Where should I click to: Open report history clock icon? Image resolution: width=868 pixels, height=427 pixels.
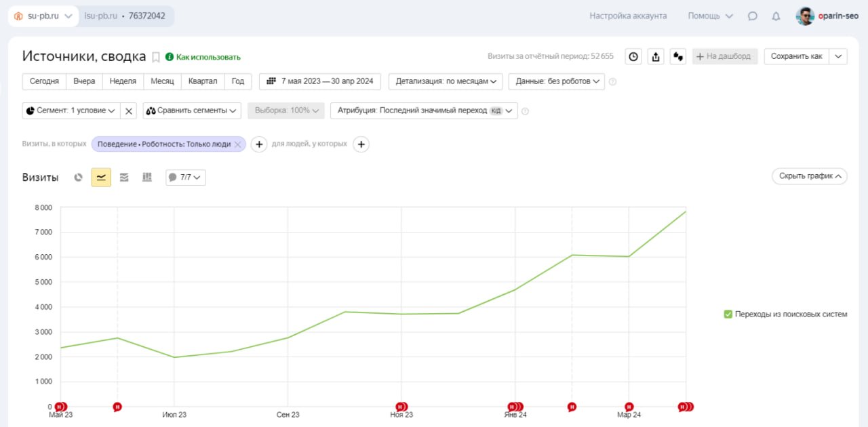[x=633, y=57]
